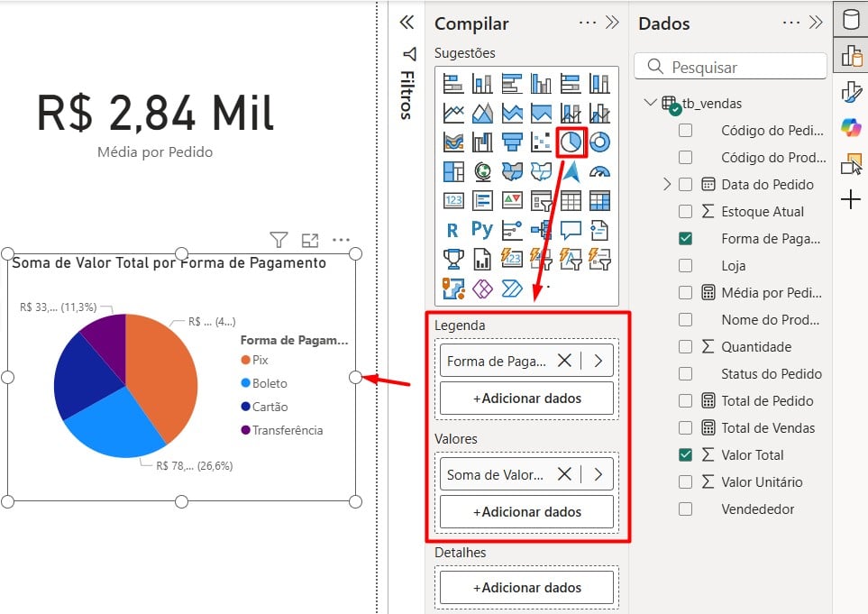Select the Python visual icon
This screenshot has height=614, width=868.
(482, 230)
